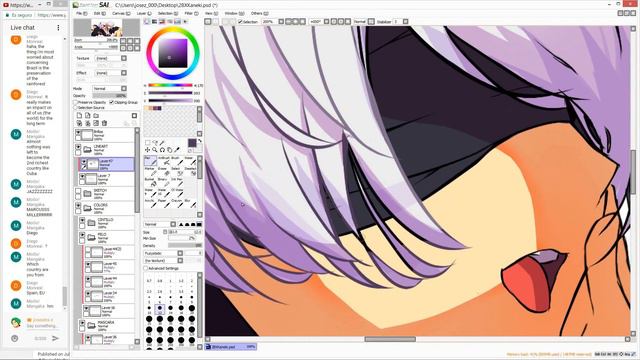Adjust the Hue slider bar

click(x=170, y=86)
